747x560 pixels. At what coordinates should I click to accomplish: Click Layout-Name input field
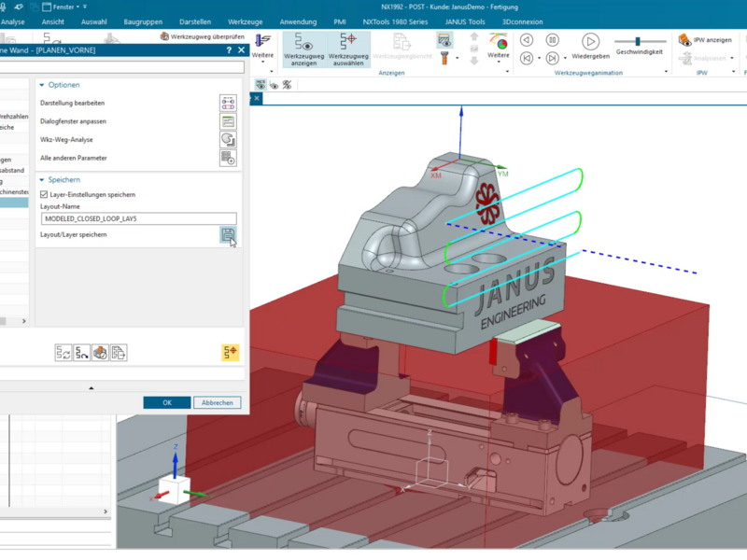[x=138, y=218]
